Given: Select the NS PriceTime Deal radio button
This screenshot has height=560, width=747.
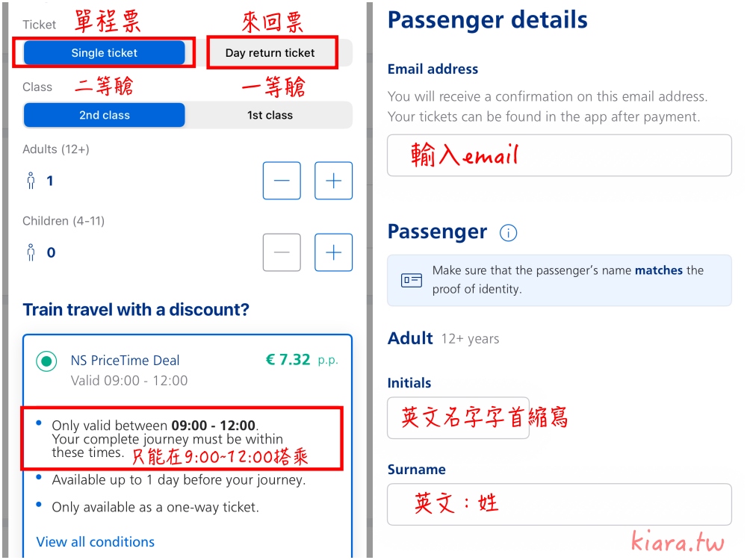Looking at the screenshot, I should point(46,362).
